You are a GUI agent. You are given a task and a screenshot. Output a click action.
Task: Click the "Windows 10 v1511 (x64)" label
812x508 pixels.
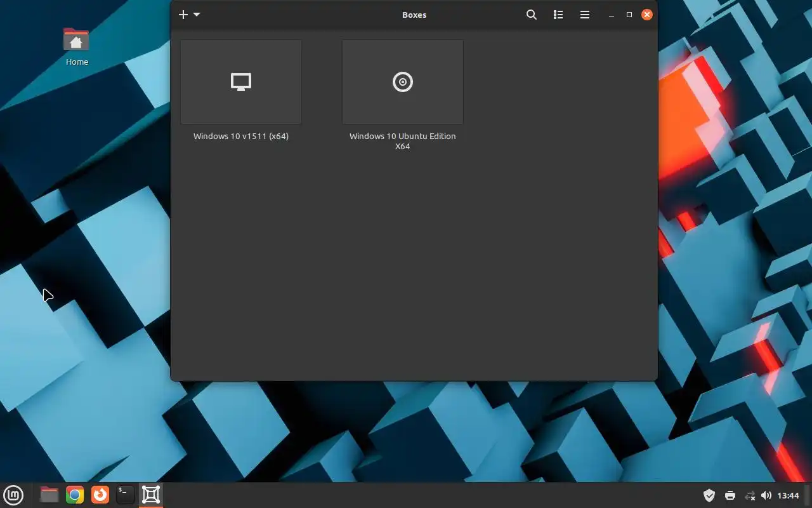(x=241, y=136)
